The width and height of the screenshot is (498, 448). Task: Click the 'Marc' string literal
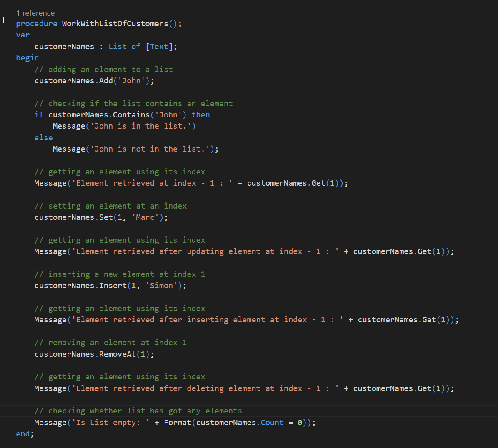coord(145,217)
